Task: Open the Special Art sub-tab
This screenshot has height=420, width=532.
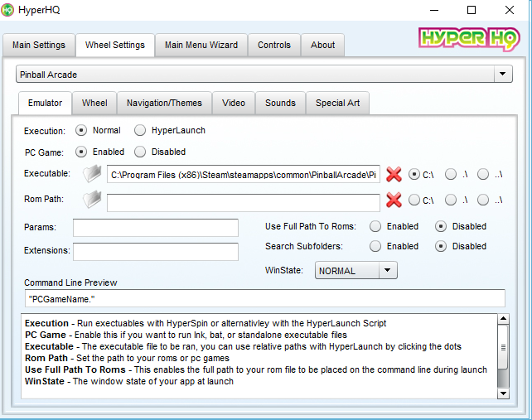Action: (x=337, y=103)
